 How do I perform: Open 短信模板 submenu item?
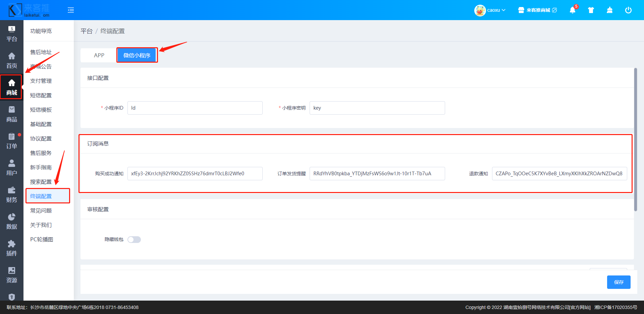click(41, 110)
